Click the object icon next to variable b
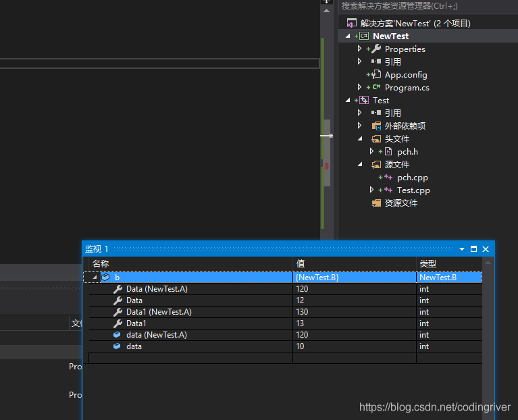The image size is (518, 420). (105, 278)
